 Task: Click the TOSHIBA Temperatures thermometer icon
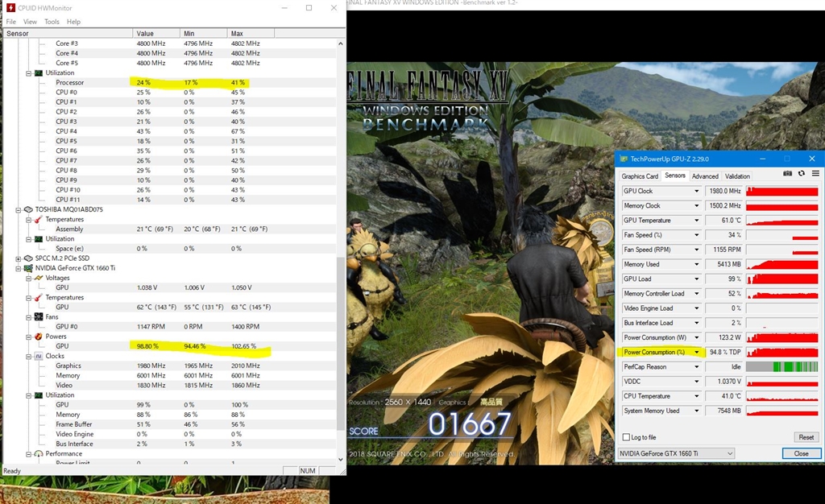(39, 219)
